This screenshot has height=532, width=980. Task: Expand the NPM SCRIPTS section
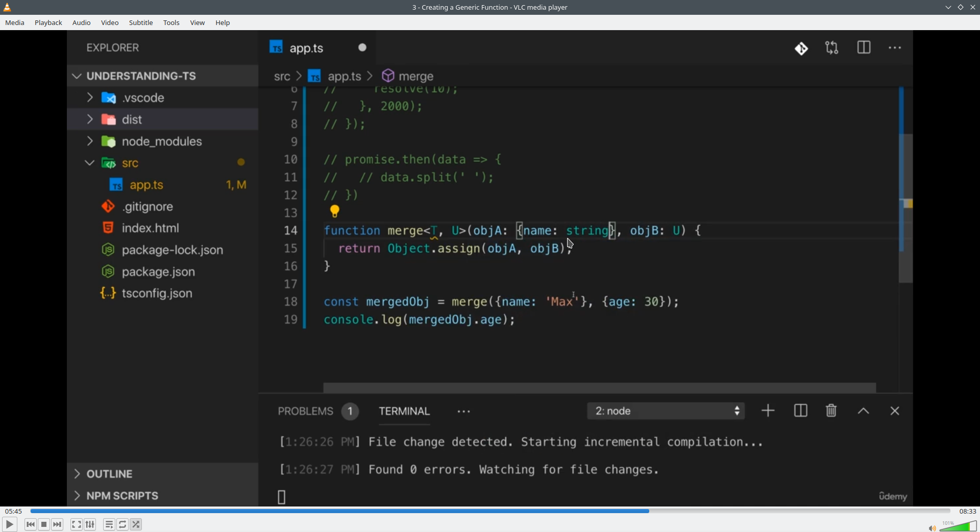click(x=163, y=496)
